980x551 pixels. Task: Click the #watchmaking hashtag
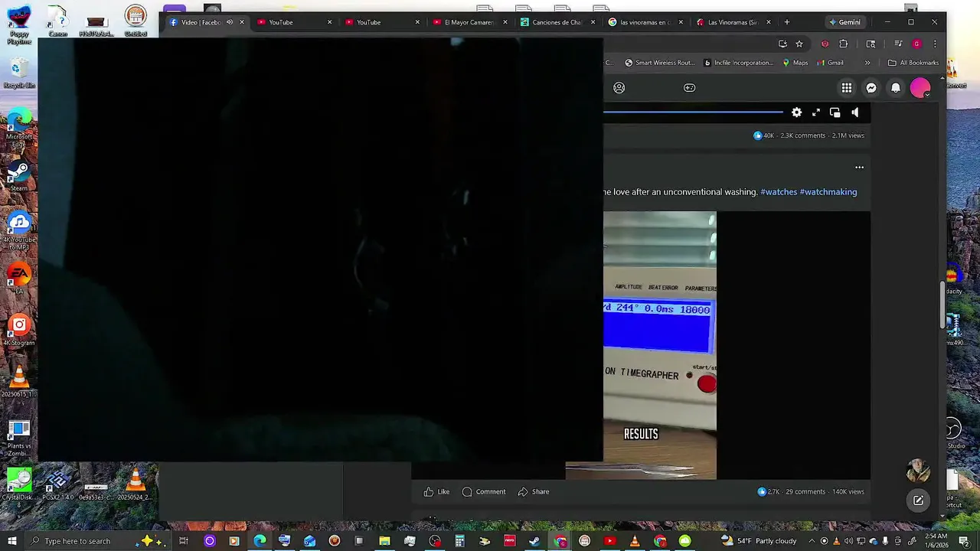pos(828,192)
